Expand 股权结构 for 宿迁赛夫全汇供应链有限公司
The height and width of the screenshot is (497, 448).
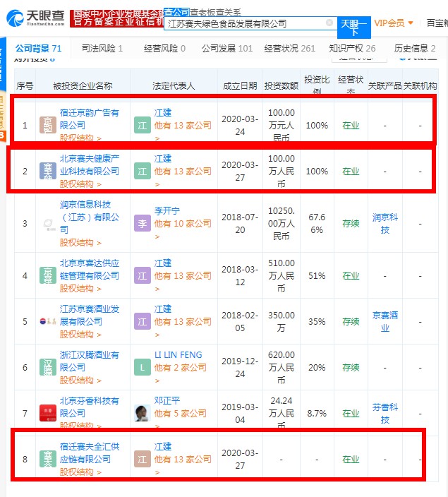coord(80,472)
